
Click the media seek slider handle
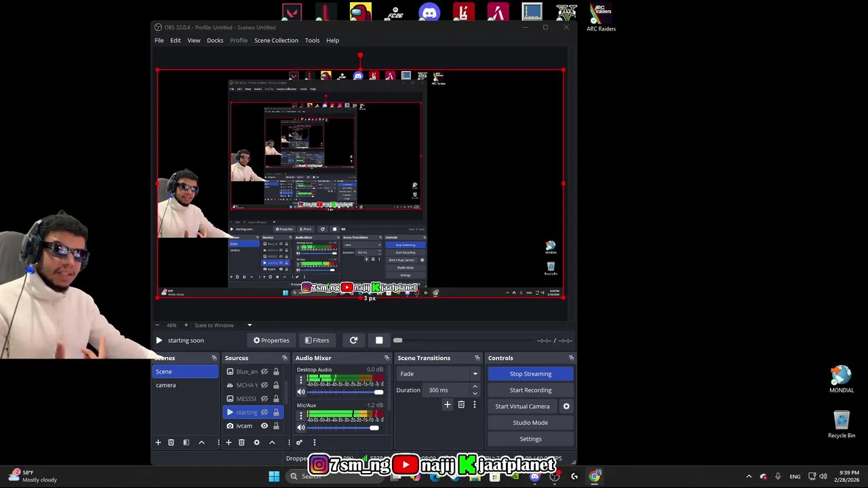coord(397,340)
